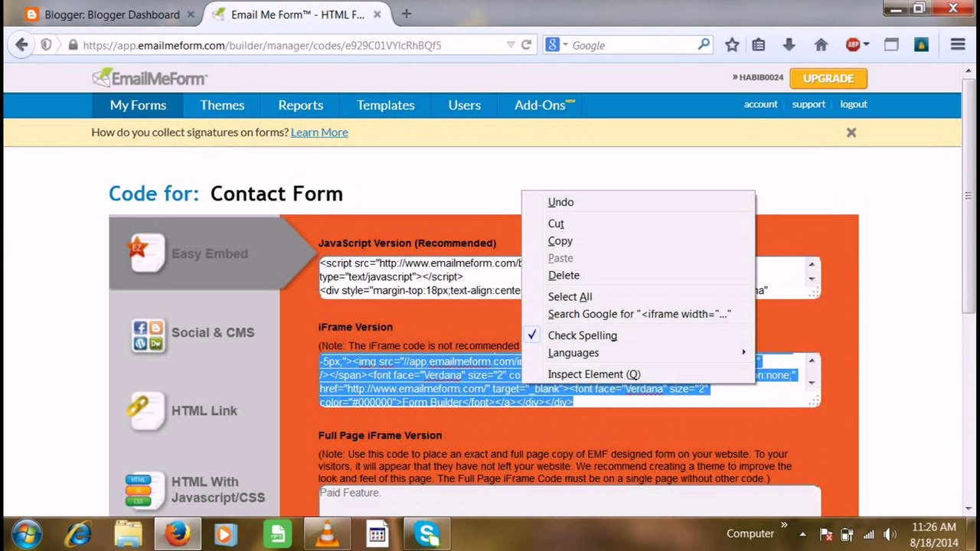The width and height of the screenshot is (980, 551).
Task: Open the bookmarks list icon
Action: tap(759, 45)
